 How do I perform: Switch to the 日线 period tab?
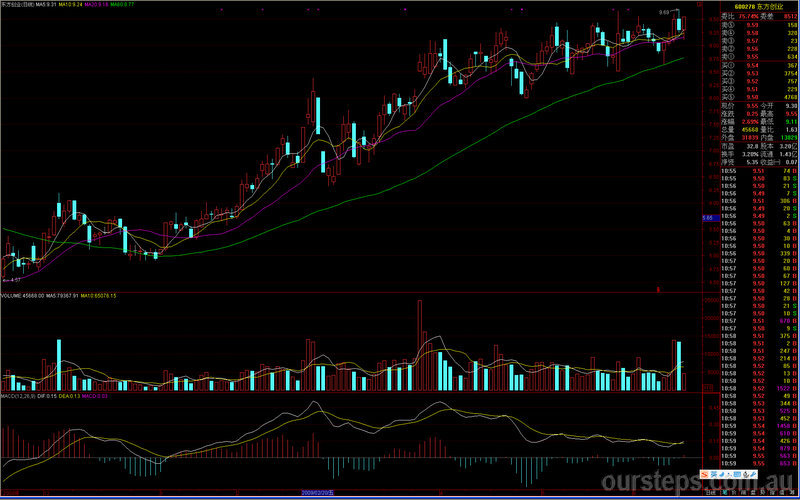click(x=711, y=493)
